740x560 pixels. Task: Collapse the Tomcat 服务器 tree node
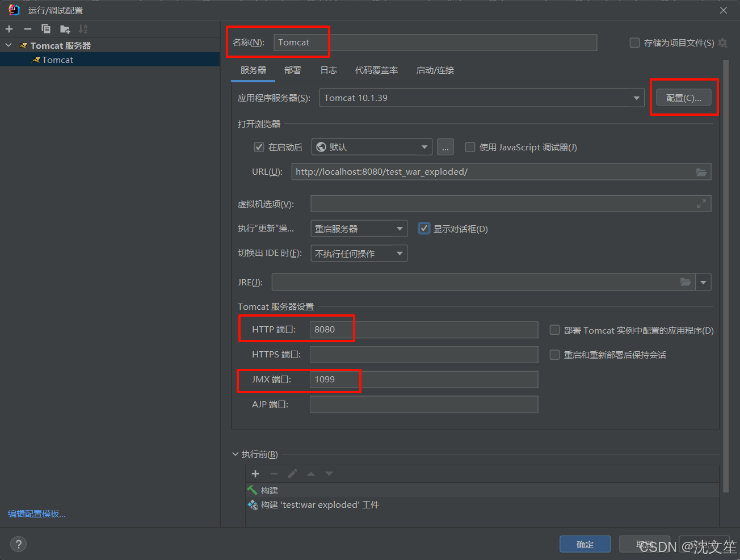[x=9, y=45]
